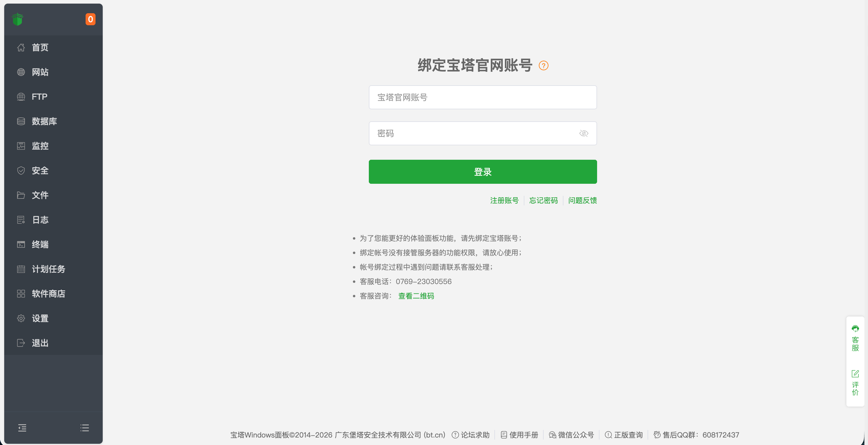Click the 宝塔Windows面板 copyright text
This screenshot has height=445, width=868.
click(338, 434)
